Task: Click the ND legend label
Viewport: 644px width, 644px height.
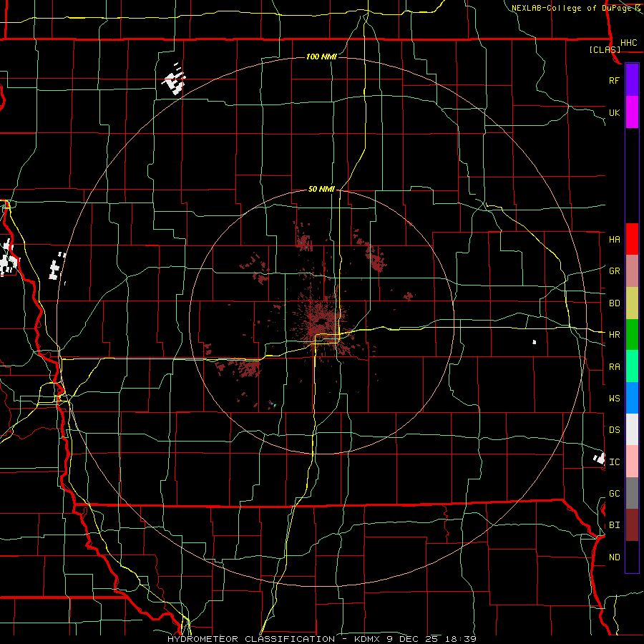Action: (614, 557)
